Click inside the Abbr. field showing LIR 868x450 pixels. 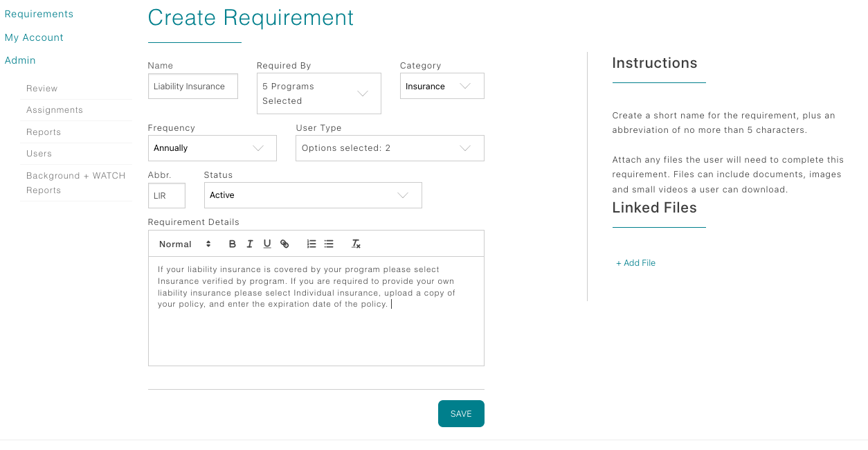point(166,195)
